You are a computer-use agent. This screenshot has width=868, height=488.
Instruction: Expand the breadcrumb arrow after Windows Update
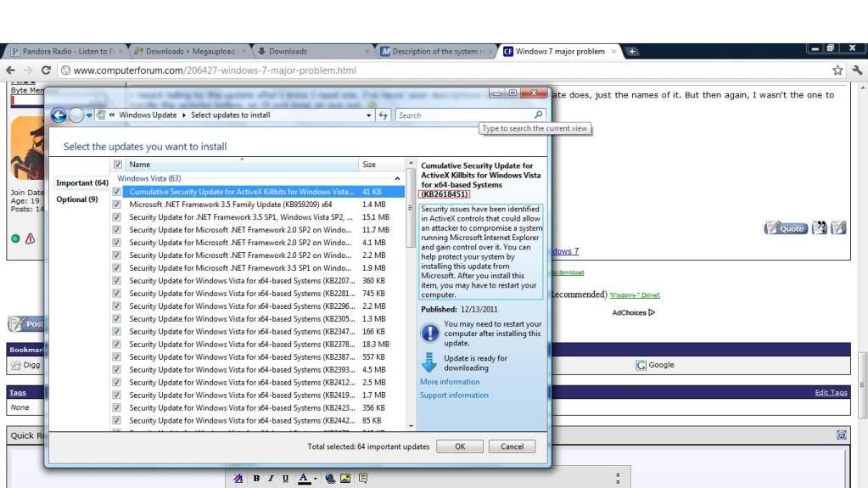click(x=184, y=115)
